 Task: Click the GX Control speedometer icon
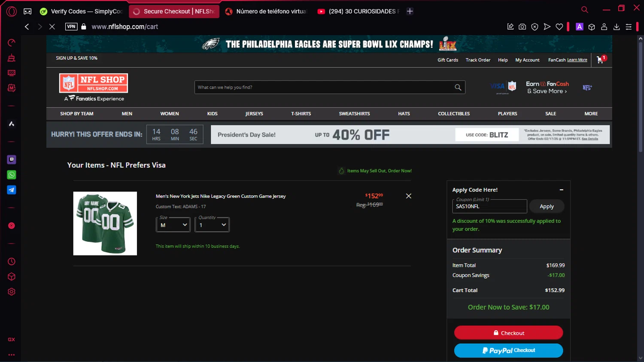click(12, 43)
